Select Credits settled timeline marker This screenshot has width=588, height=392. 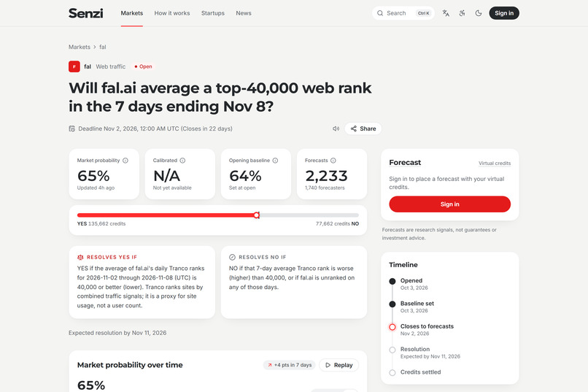pos(392,373)
